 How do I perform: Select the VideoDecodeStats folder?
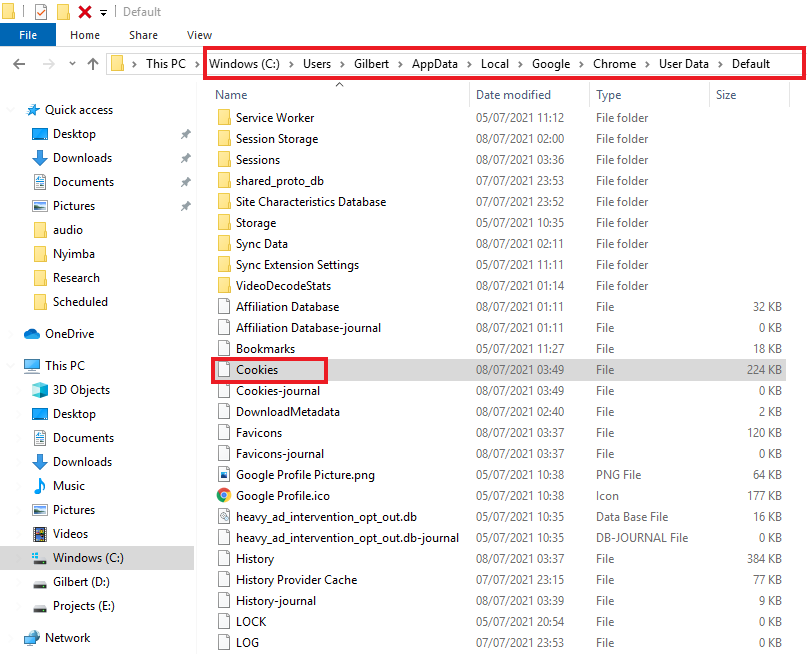tap(283, 286)
